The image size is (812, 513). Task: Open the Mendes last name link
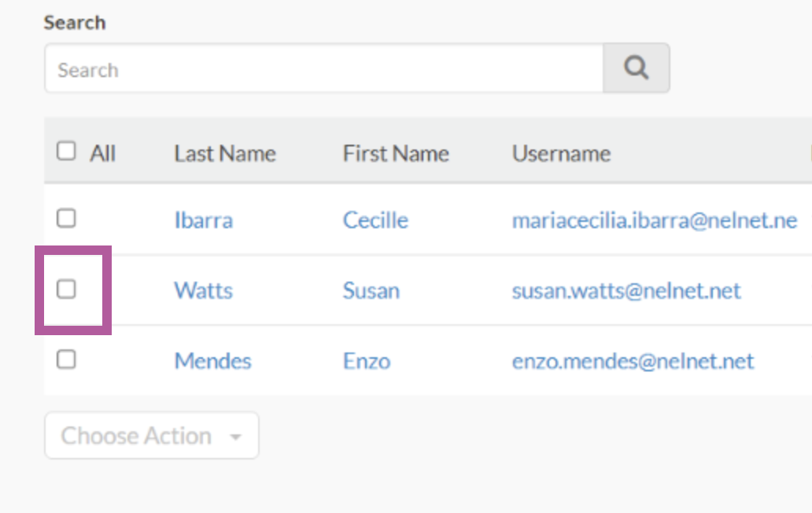tap(213, 361)
